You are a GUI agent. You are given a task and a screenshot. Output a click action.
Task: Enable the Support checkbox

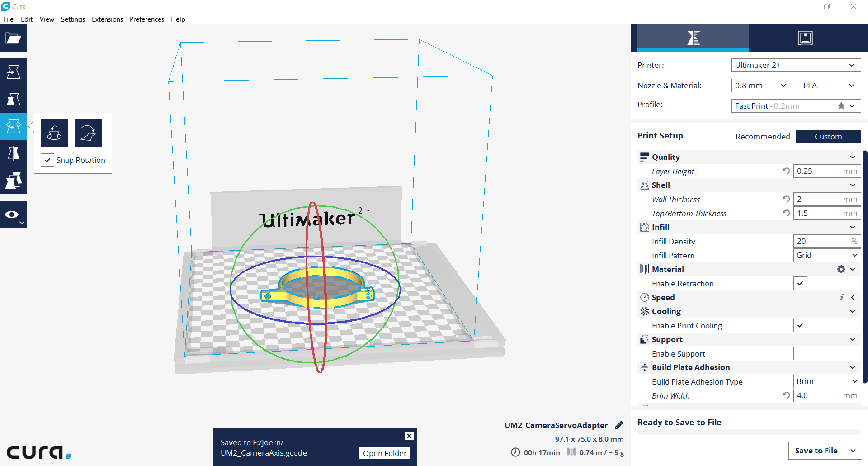pyautogui.click(x=800, y=354)
